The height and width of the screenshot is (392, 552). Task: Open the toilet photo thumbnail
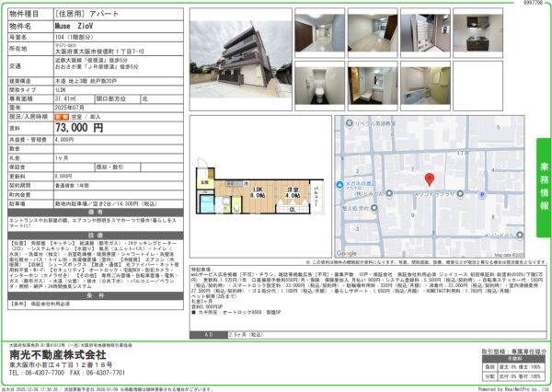coord(319,86)
